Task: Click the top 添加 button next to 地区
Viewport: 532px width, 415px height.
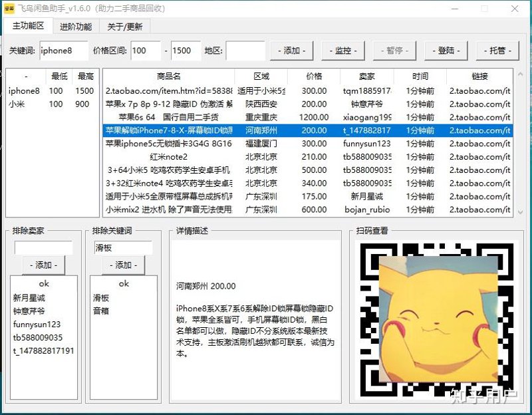Action: click(292, 51)
